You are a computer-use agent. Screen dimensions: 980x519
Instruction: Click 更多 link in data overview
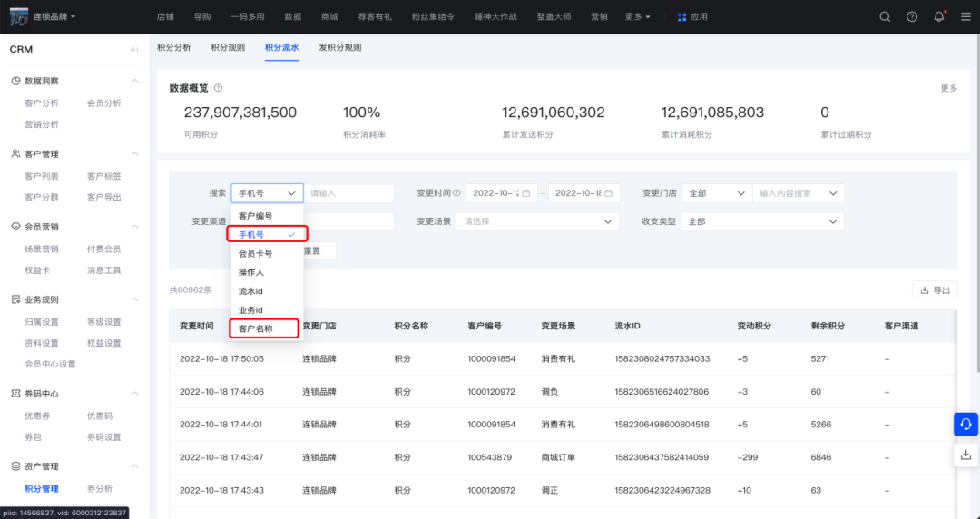949,88
